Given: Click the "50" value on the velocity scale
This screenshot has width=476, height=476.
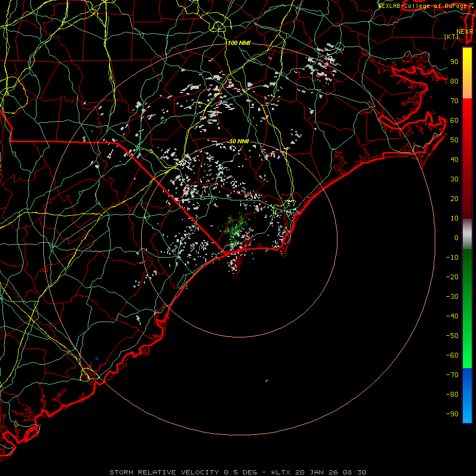Looking at the screenshot, I should point(454,140).
